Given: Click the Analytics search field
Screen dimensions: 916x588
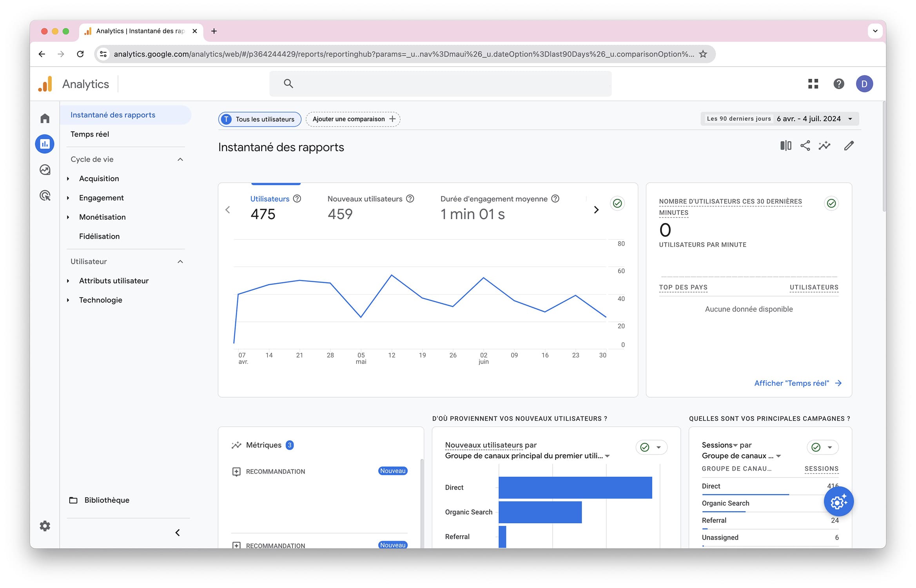Looking at the screenshot, I should coord(440,83).
